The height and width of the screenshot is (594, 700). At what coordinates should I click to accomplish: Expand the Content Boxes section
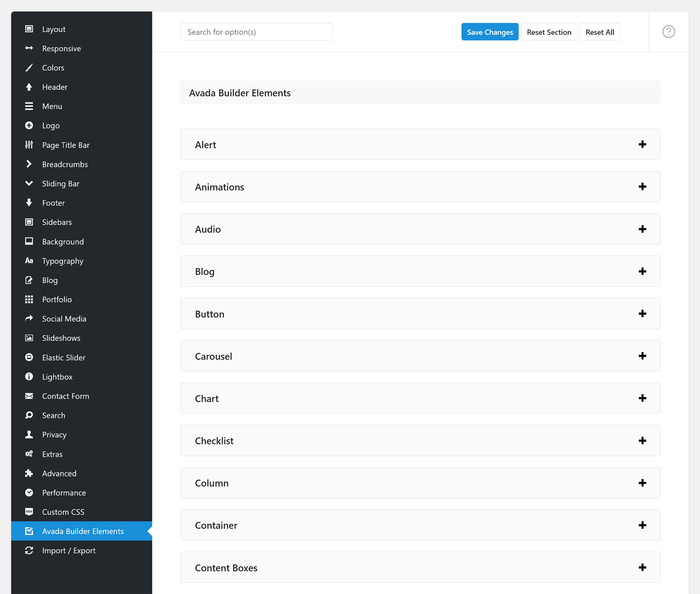[420, 567]
